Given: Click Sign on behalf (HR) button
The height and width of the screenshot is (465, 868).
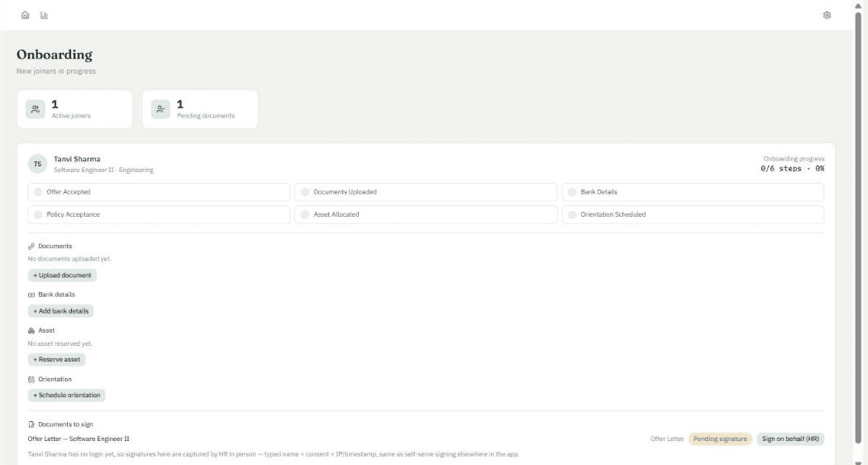Looking at the screenshot, I should click(x=790, y=439).
